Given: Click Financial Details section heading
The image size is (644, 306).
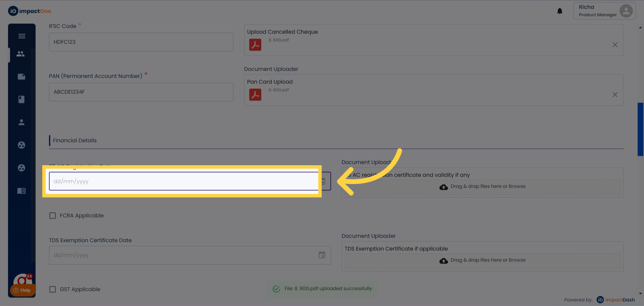Looking at the screenshot, I should 75,140.
